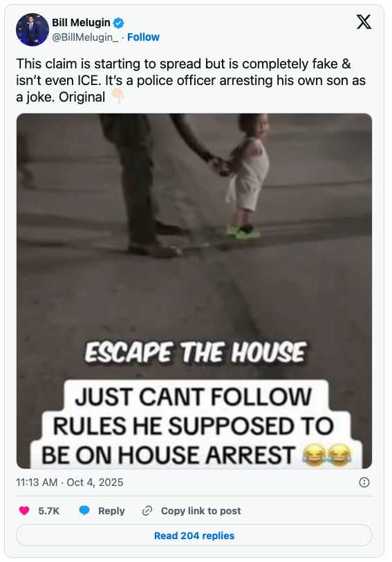Open the X logo link

364,22
